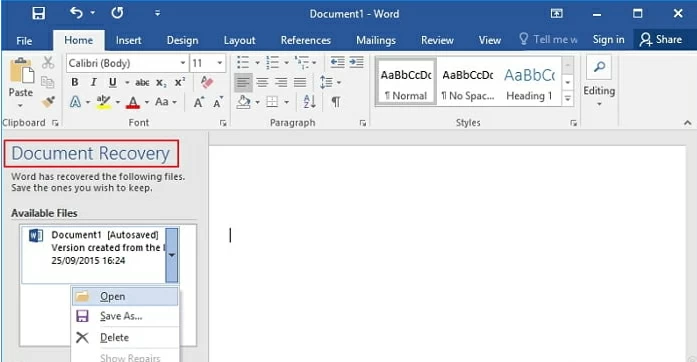Open the Font dialog launcher

[x=223, y=123]
